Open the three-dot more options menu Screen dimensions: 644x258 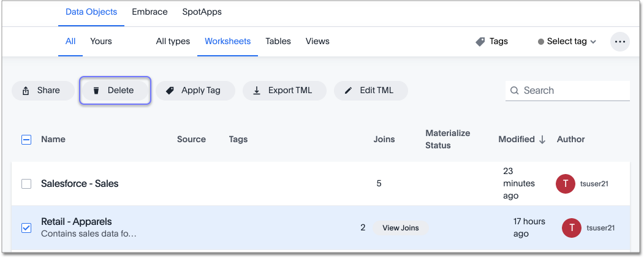[619, 42]
